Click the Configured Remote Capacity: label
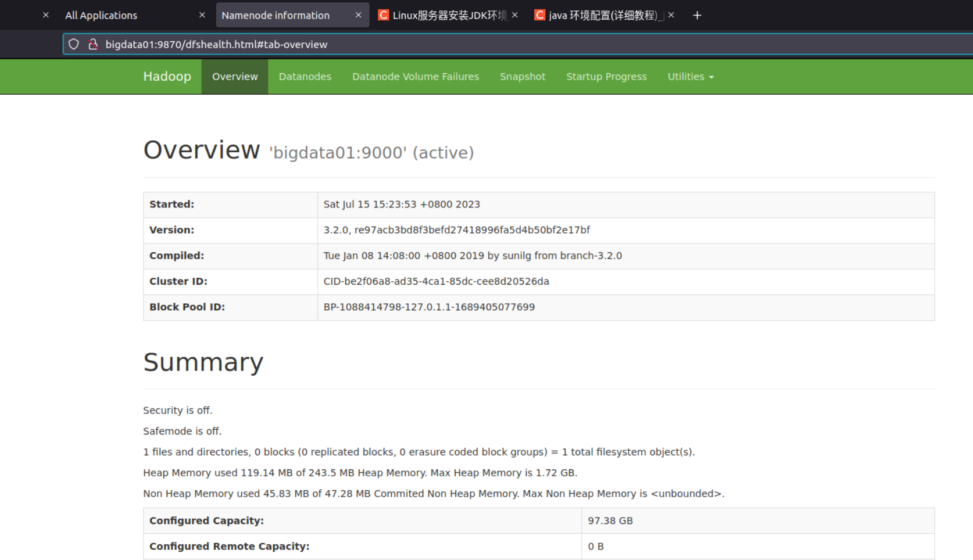 coord(230,546)
